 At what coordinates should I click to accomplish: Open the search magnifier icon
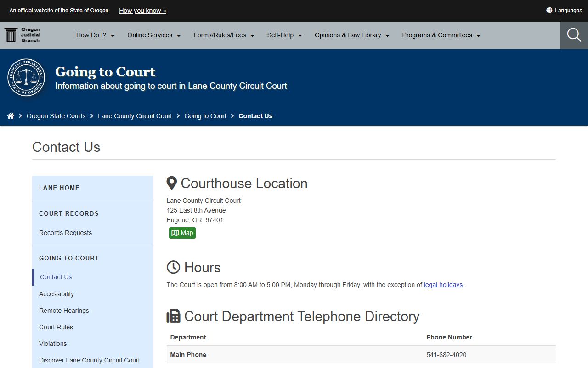pyautogui.click(x=574, y=35)
